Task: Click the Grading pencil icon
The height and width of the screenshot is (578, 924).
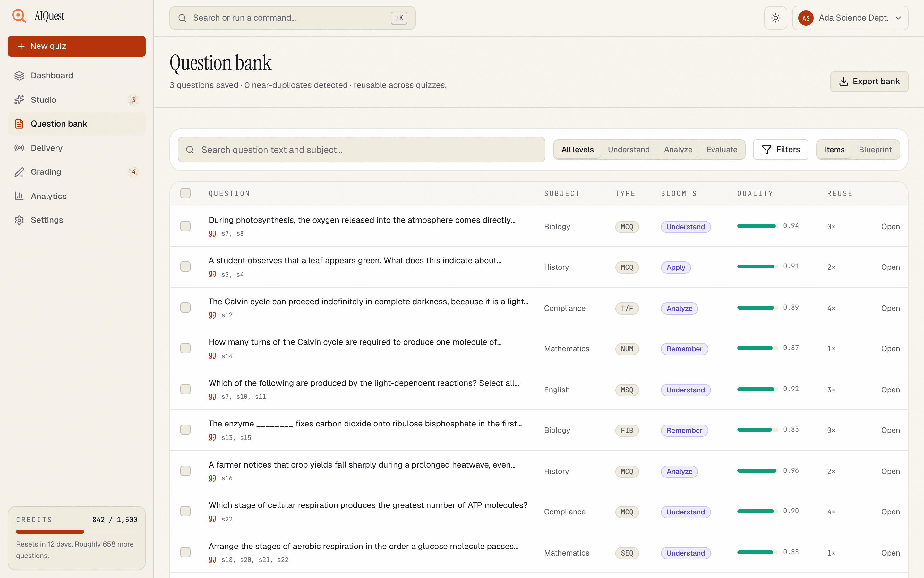Action: pyautogui.click(x=19, y=172)
